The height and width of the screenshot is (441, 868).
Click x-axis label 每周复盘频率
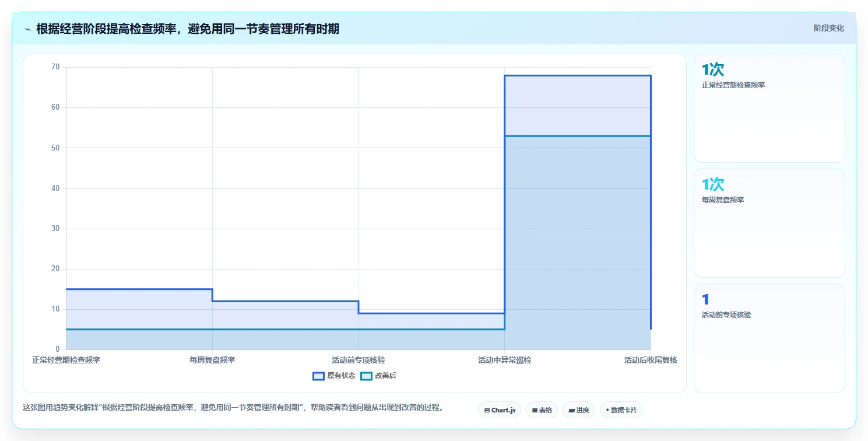point(212,360)
